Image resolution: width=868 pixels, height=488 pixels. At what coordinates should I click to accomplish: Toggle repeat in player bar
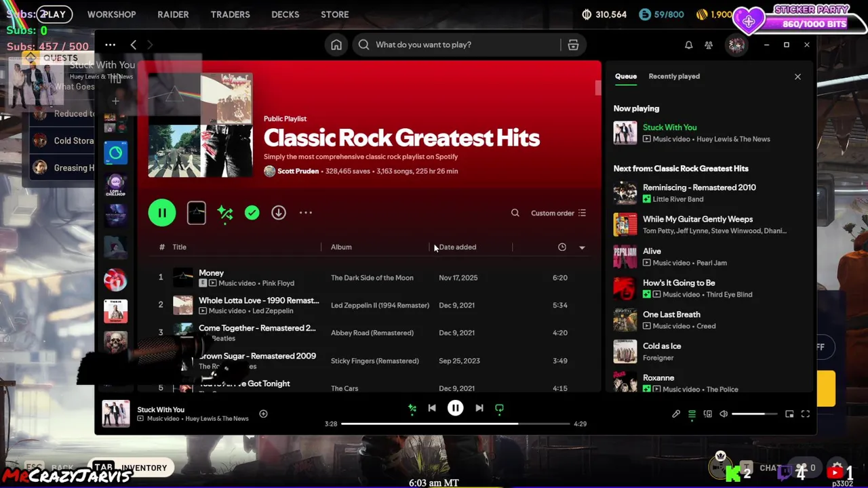click(x=499, y=408)
